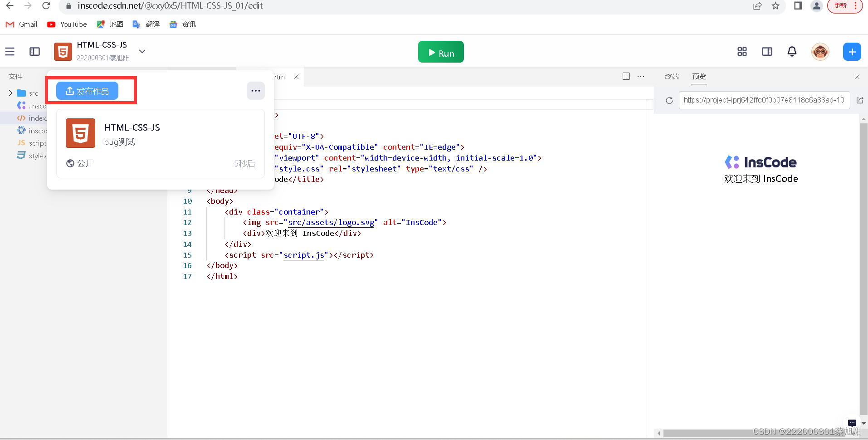Open the 地图 bookmark
This screenshot has height=440, width=868.
tap(110, 24)
